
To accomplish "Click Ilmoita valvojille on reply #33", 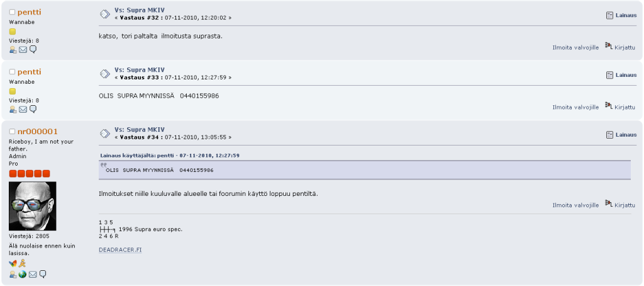I will (x=575, y=107).
